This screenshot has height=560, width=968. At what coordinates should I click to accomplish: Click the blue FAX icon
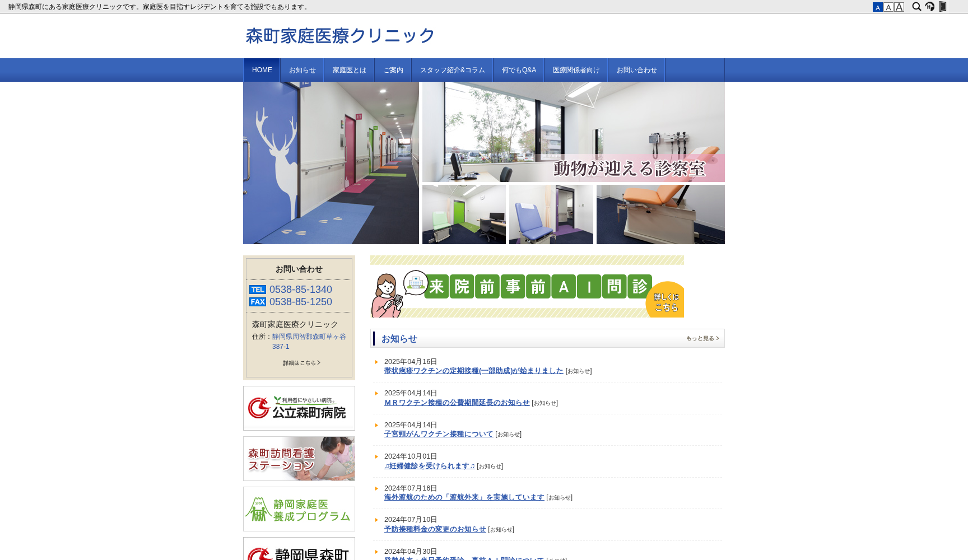pos(257,302)
